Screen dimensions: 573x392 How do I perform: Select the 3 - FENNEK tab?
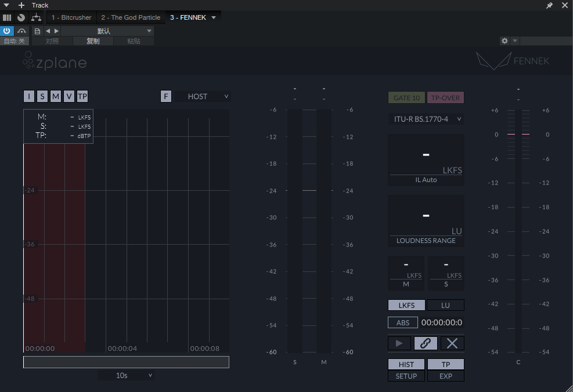tap(188, 17)
